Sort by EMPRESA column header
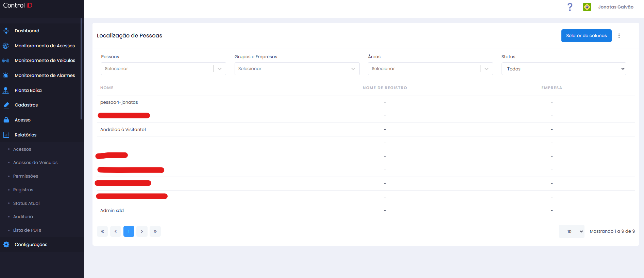This screenshot has width=644, height=278. (x=552, y=88)
